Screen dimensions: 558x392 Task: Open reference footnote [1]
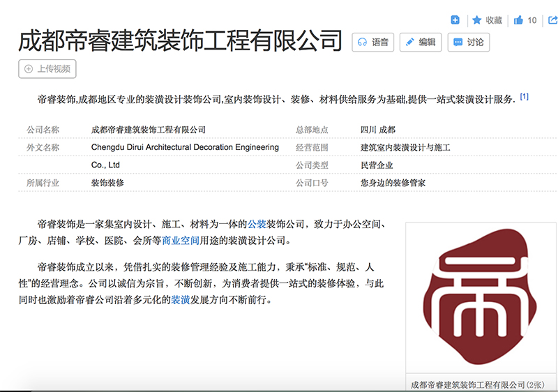pyautogui.click(x=524, y=97)
